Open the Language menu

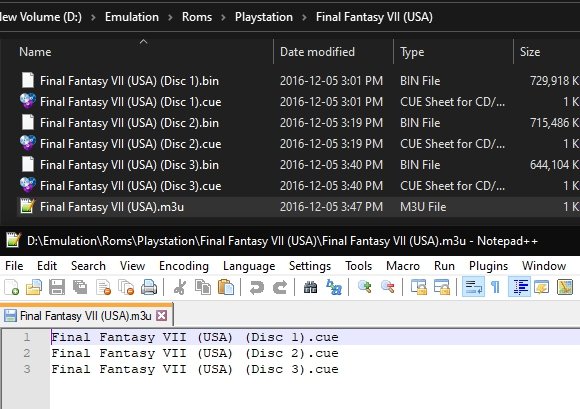tap(249, 266)
